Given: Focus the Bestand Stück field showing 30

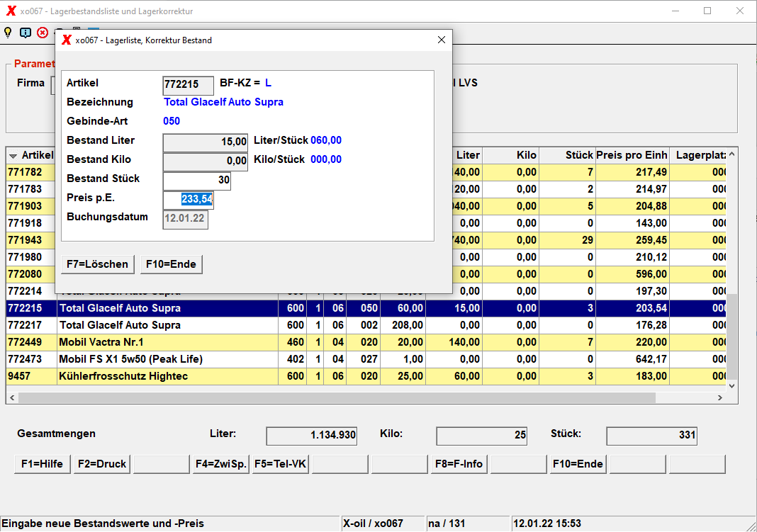Looking at the screenshot, I should [197, 181].
